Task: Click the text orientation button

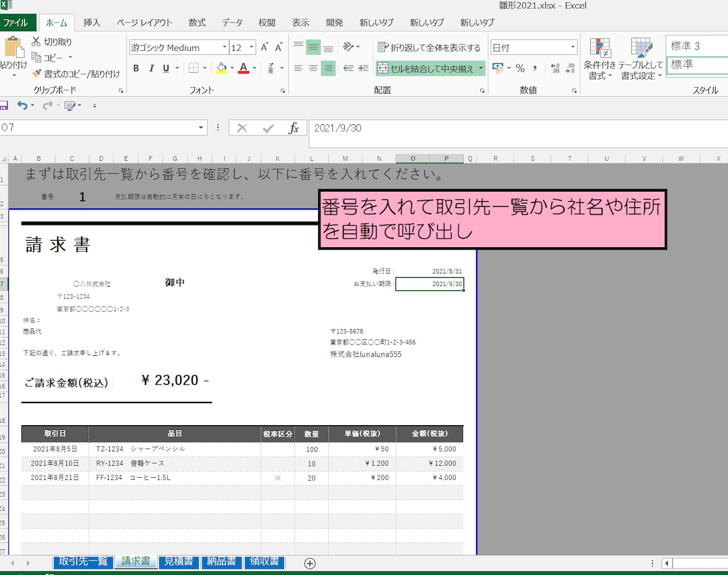Action: pyautogui.click(x=348, y=47)
